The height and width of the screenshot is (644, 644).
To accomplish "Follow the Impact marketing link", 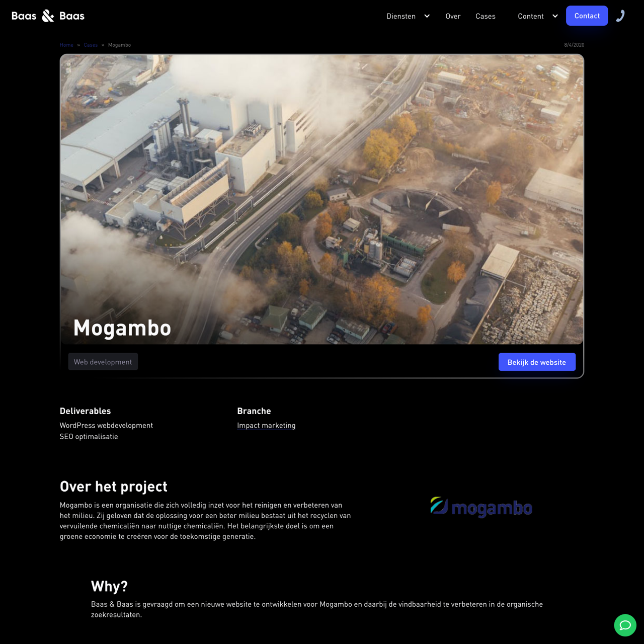I will pyautogui.click(x=266, y=425).
